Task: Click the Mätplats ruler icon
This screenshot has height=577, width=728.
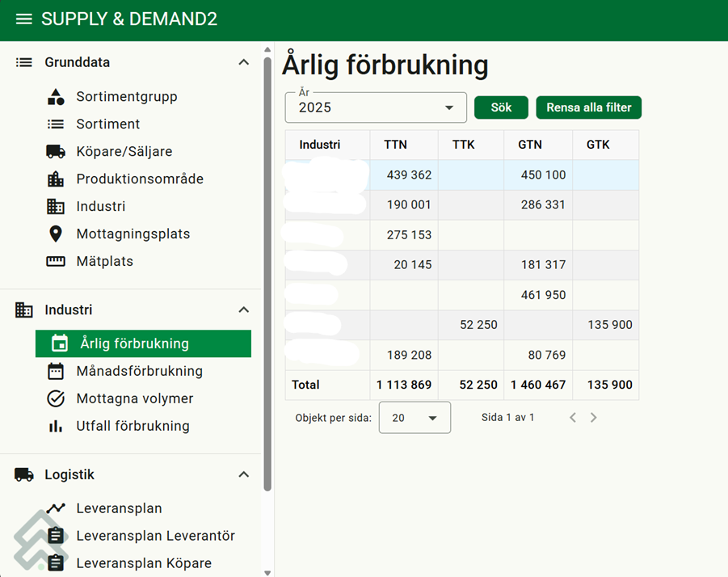Action: (56, 262)
